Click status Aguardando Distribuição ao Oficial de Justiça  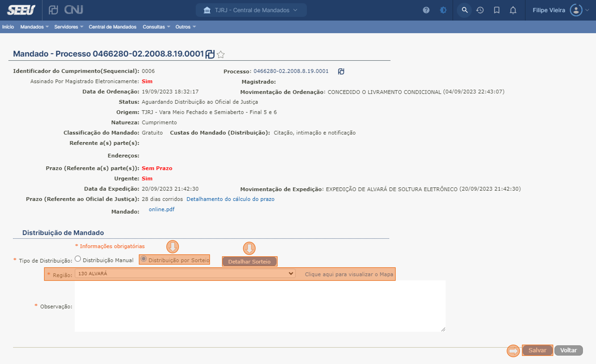click(200, 102)
